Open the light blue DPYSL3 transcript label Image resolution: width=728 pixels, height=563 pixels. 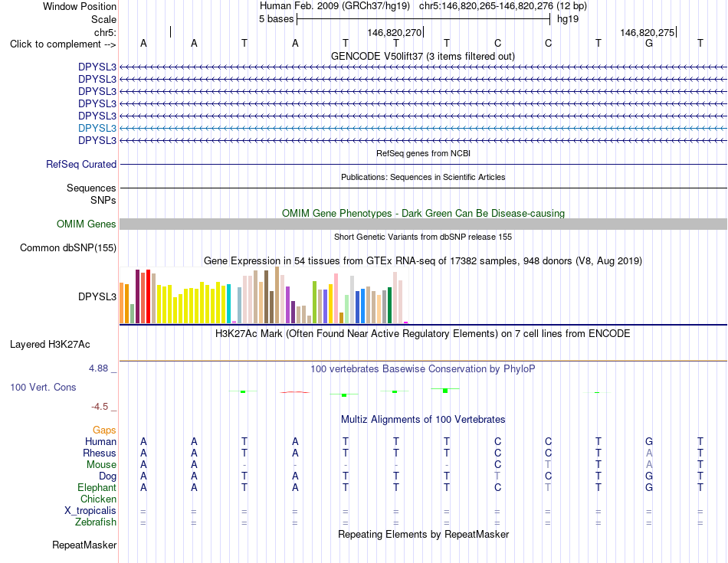[x=97, y=128]
